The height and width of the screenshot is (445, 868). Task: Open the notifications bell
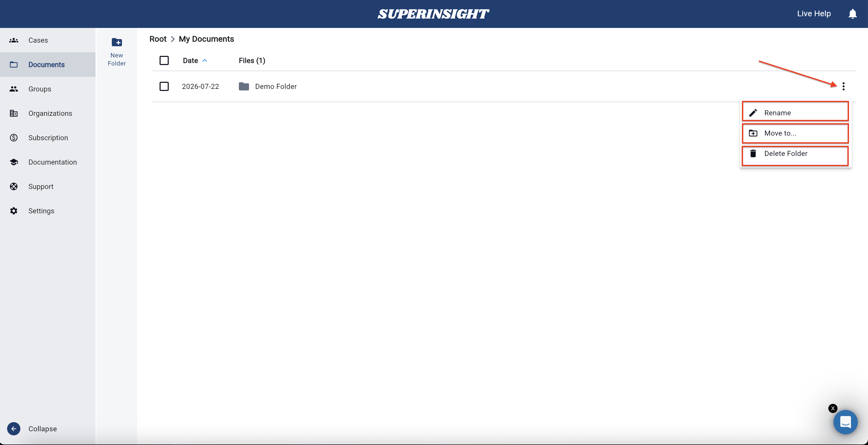coord(852,14)
